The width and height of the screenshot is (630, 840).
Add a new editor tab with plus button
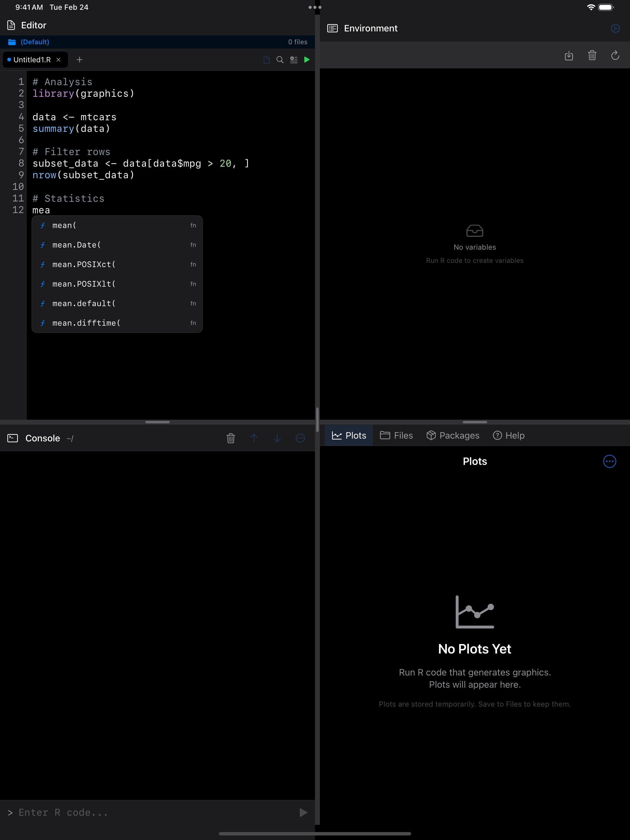79,60
